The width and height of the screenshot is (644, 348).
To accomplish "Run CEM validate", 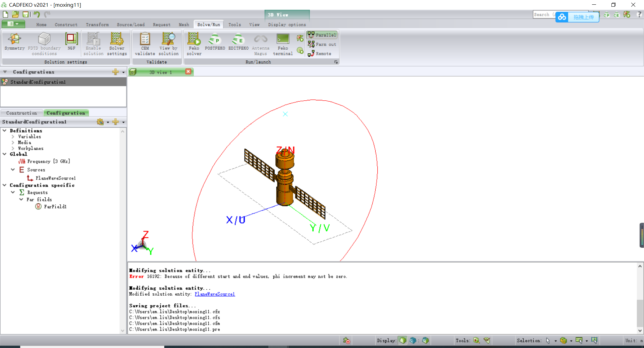I will point(145,44).
